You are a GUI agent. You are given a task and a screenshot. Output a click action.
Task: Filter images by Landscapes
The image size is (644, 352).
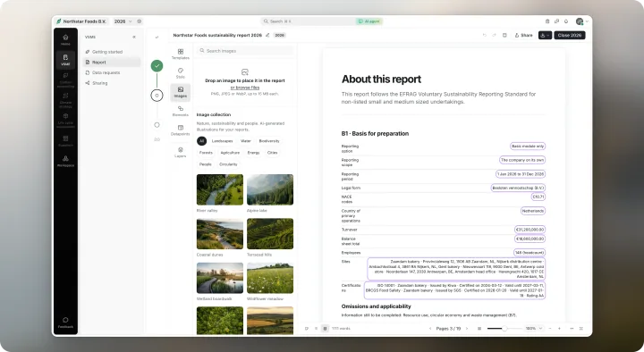[222, 141]
